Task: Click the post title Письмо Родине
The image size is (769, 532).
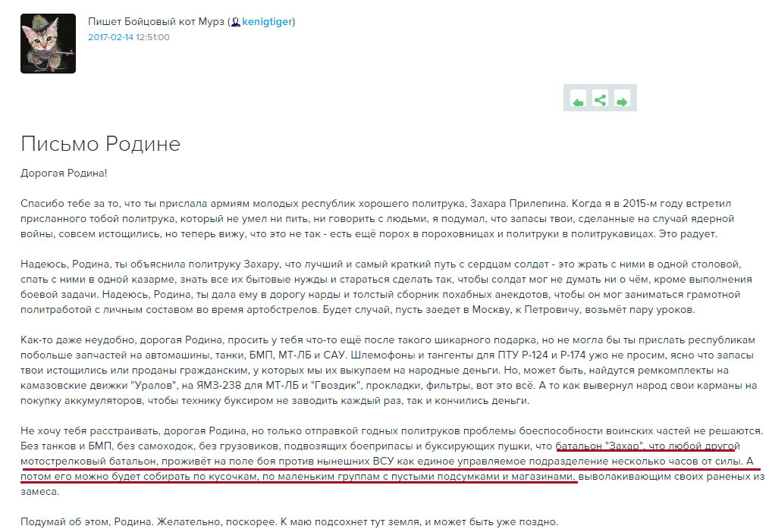Action: [x=100, y=144]
